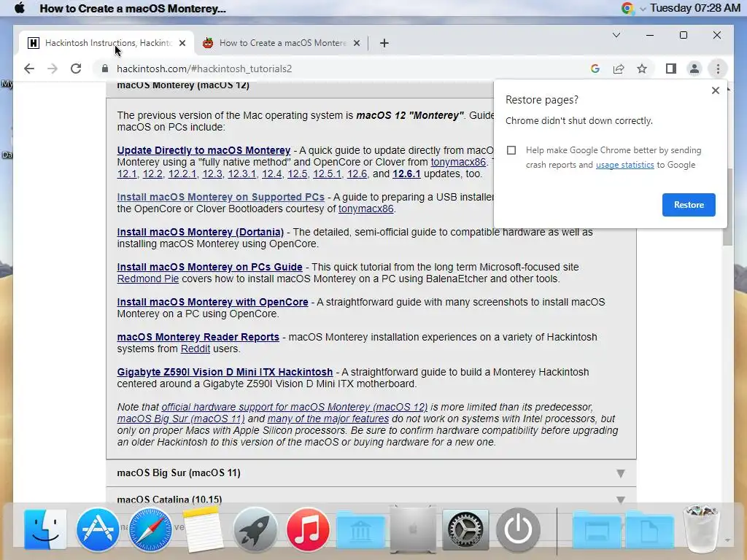
Task: Reload the page with the refresh icon
Action: [76, 69]
